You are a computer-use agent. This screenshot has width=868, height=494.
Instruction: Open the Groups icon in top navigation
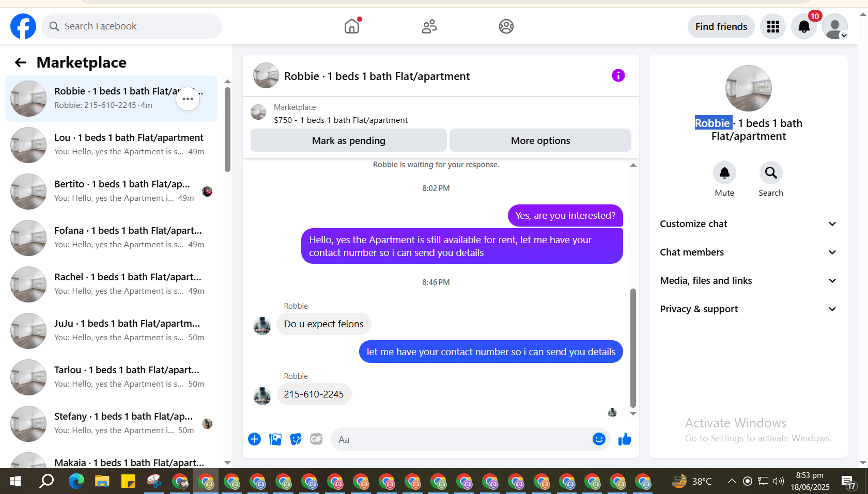click(x=506, y=26)
